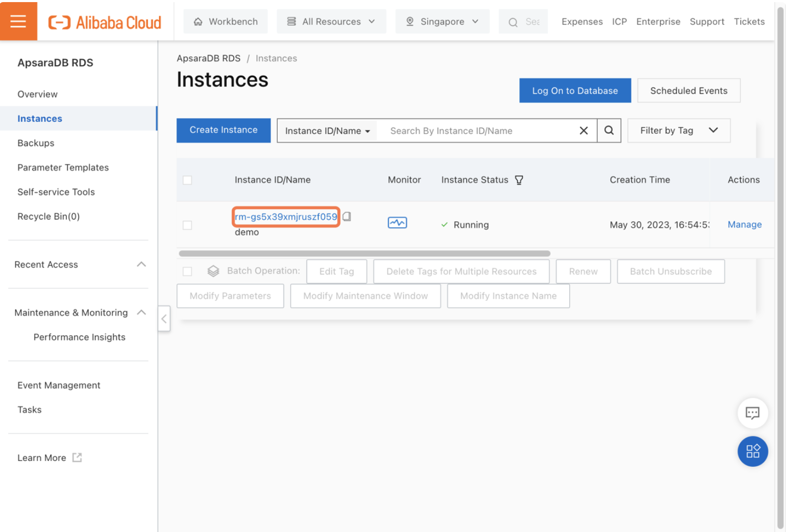
Task: Select Backups in the sidebar
Action: click(x=36, y=142)
